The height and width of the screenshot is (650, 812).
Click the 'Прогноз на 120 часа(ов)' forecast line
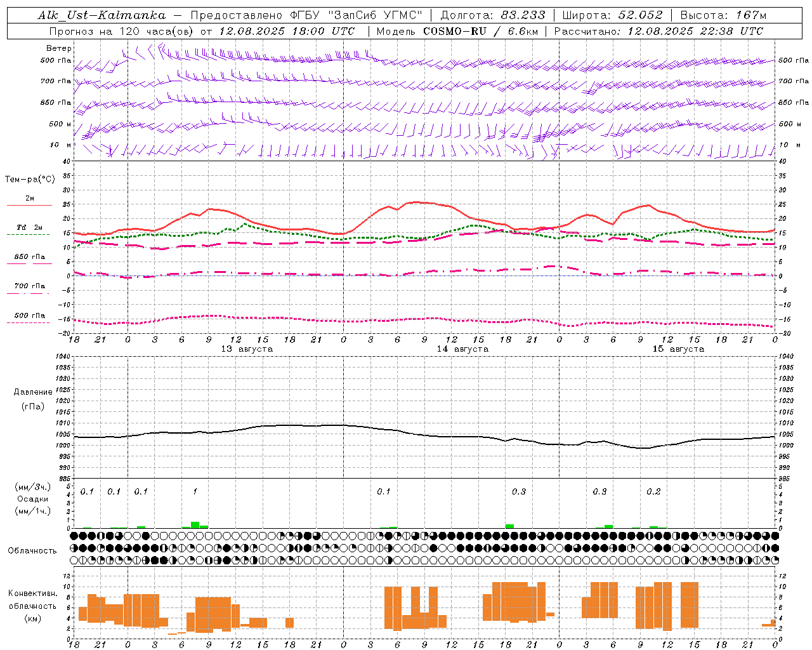click(x=202, y=31)
